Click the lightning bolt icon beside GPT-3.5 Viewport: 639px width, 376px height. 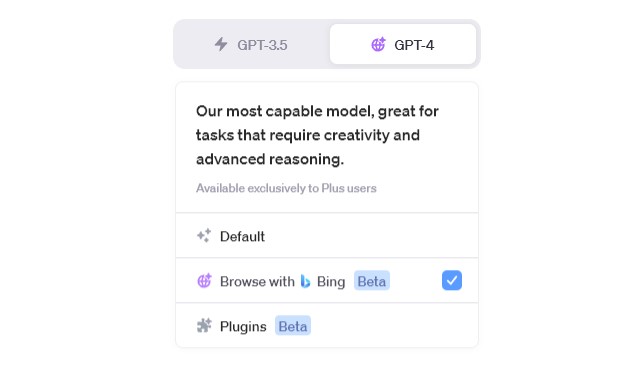tap(221, 44)
